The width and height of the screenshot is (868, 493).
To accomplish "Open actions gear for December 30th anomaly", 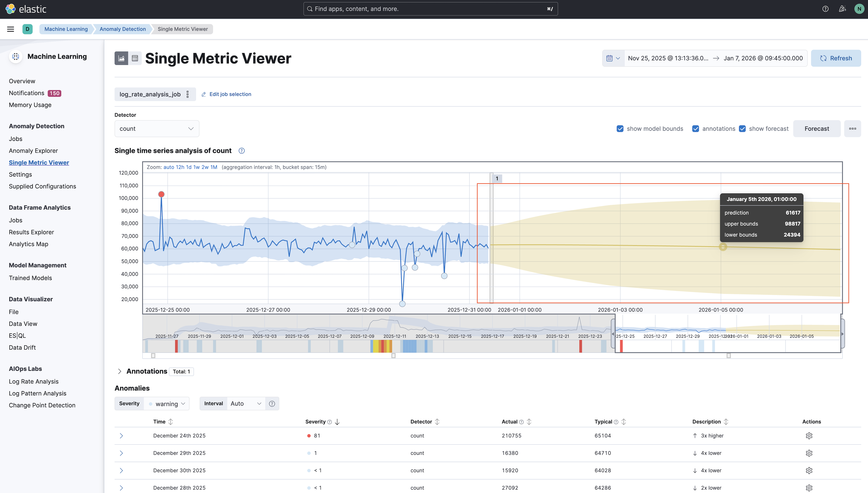I will pos(809,471).
